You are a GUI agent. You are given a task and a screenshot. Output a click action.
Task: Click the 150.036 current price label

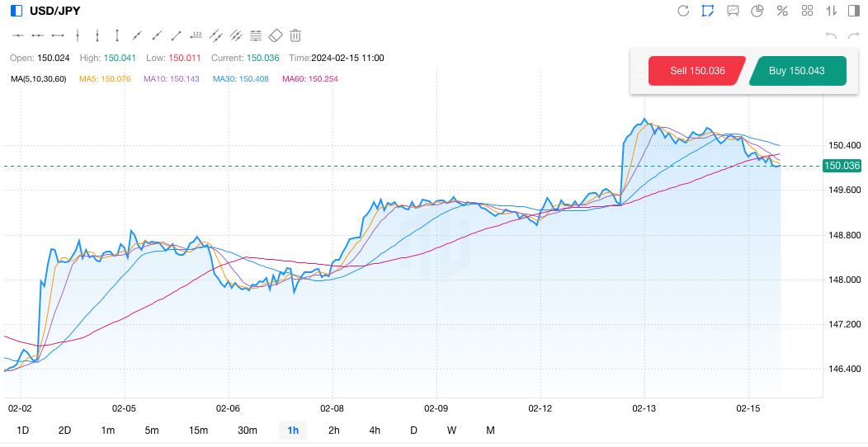click(x=842, y=166)
